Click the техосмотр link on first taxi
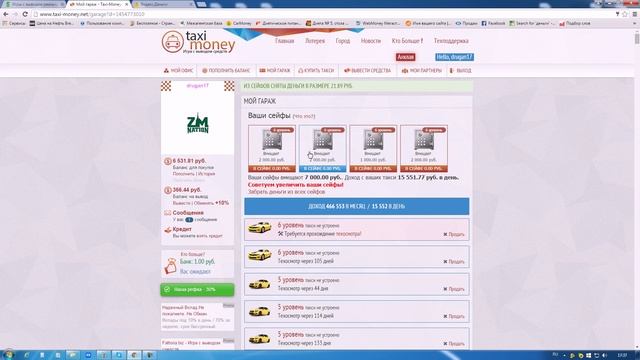Image resolution: width=640 pixels, height=360 pixels. coord(348,234)
